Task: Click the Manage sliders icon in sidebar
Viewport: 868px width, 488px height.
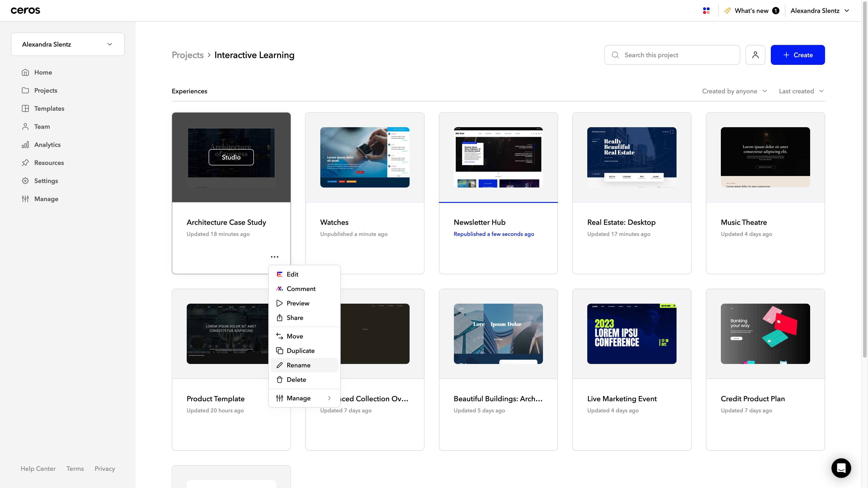Action: coord(25,199)
